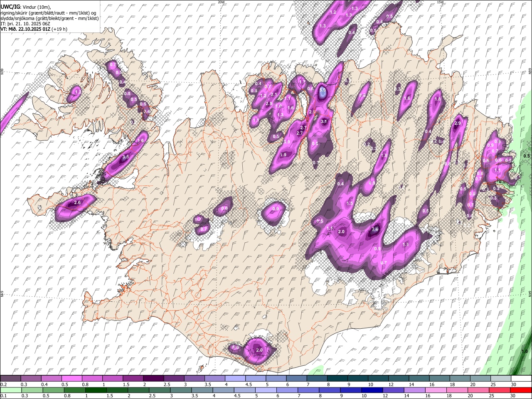
Task: Click the 'Vindur (10m)' label
Action: pos(36,7)
